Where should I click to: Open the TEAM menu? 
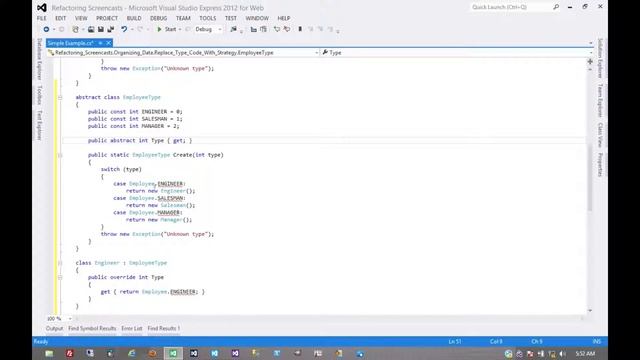coord(183,18)
